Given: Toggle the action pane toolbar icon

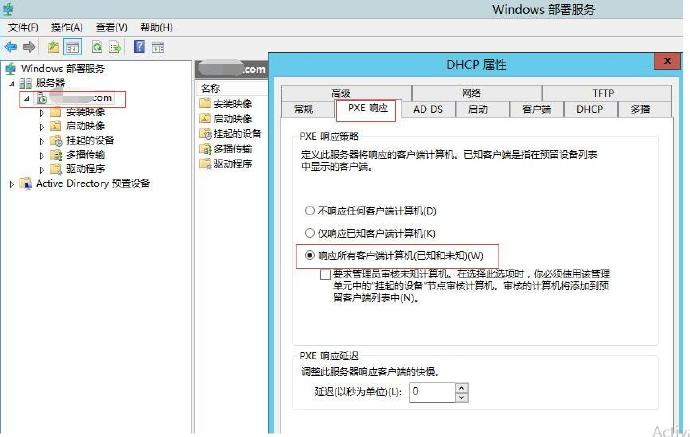Looking at the screenshot, I should (x=158, y=47).
